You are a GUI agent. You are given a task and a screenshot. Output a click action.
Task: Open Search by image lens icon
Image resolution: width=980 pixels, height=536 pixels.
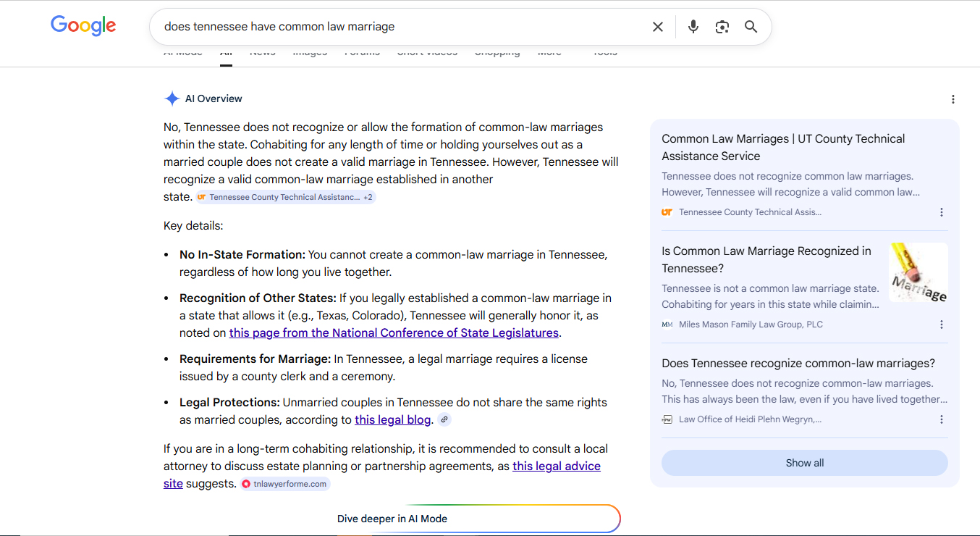tap(722, 27)
